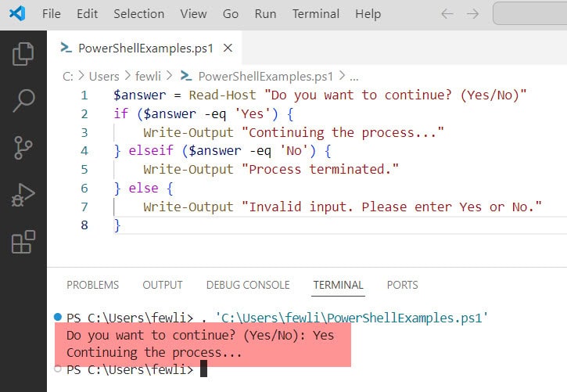
Task: Click the terminal prompt cursor
Action: (x=203, y=369)
